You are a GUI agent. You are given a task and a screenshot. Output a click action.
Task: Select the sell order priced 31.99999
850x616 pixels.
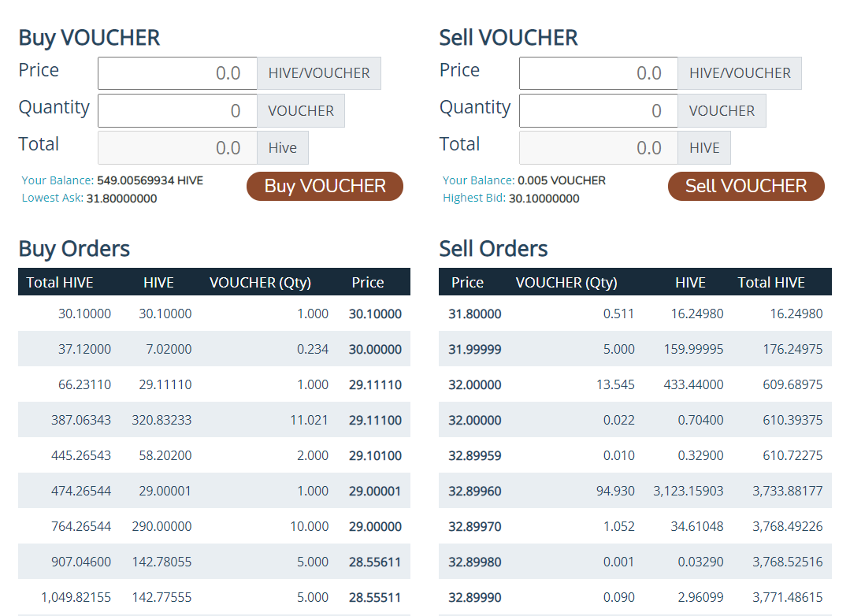coord(635,349)
